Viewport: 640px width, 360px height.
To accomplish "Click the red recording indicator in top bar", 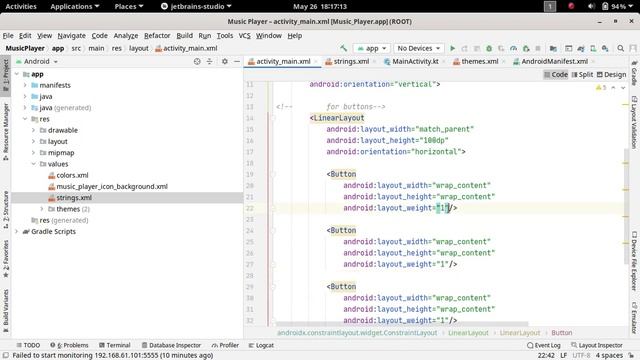I will (571, 6).
